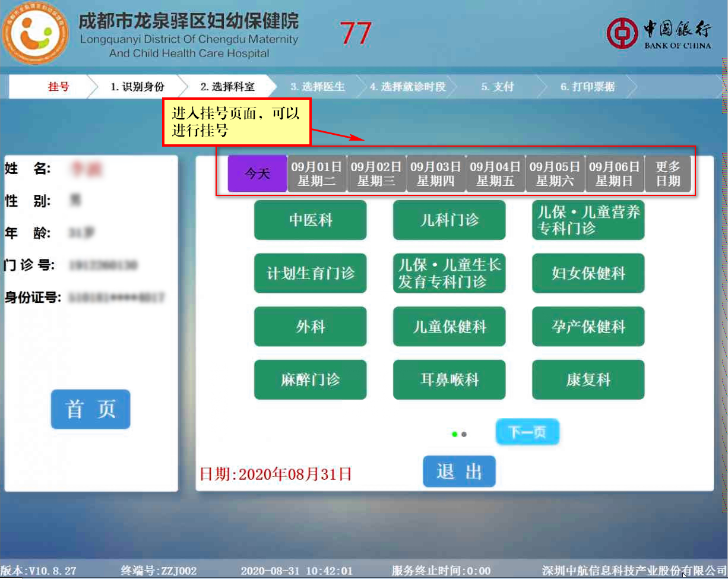728x579 pixels.
Task: Click the 1. 识别身份 step
Action: [137, 87]
